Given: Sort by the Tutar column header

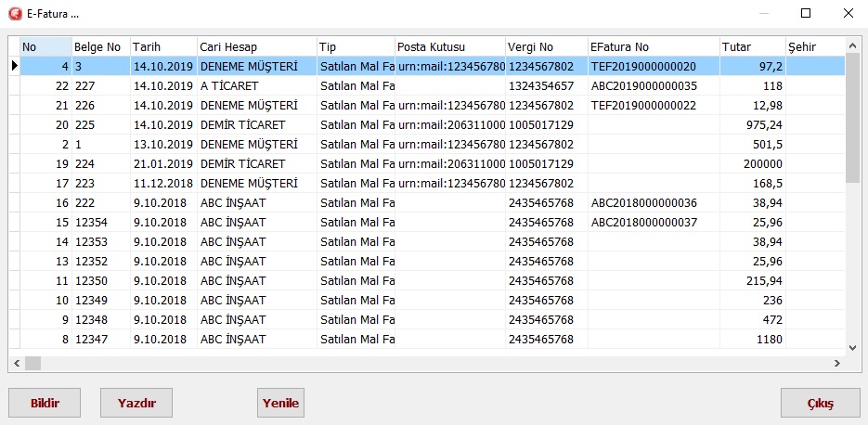Looking at the screenshot, I should point(751,46).
